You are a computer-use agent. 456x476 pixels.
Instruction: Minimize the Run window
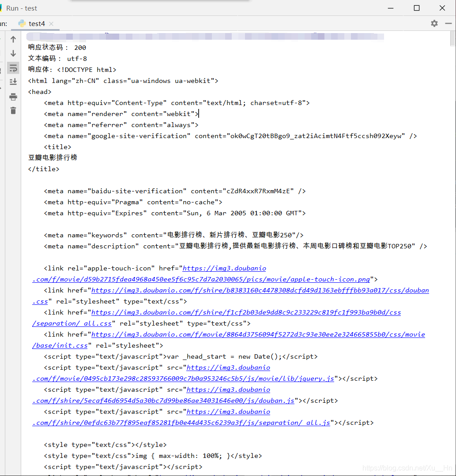[x=391, y=8]
